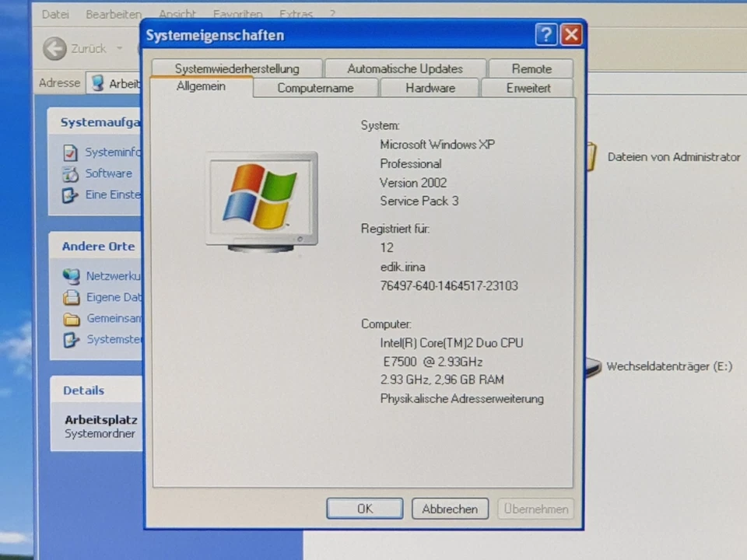The image size is (747, 560).
Task: Collapse the Details panel header
Action: click(x=96, y=390)
